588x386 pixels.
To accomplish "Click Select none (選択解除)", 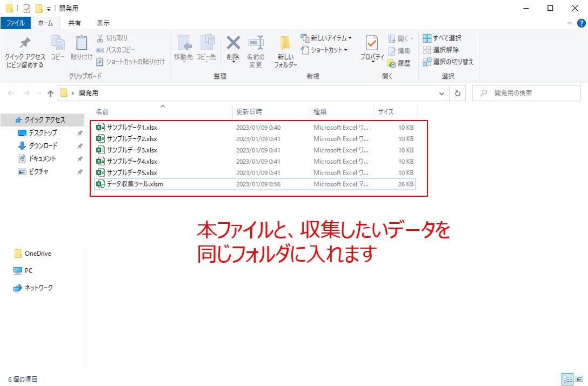I will (440, 50).
